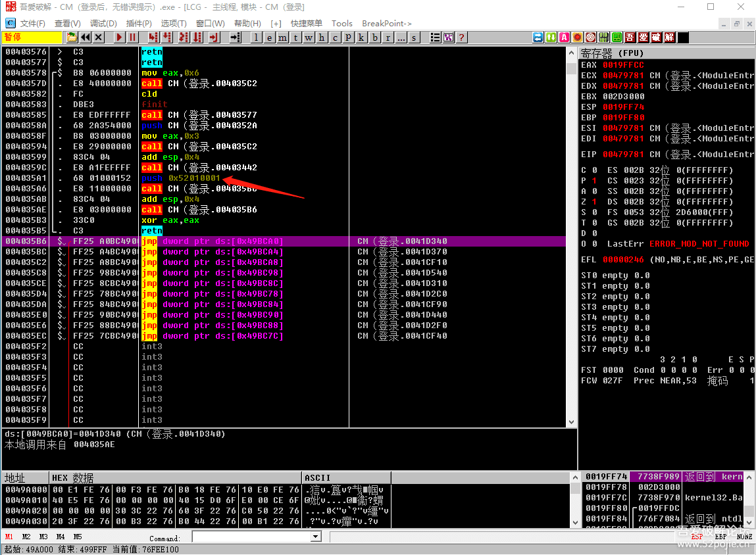The height and width of the screenshot is (555, 756).
Task: Click the red help question mark icon
Action: (462, 37)
